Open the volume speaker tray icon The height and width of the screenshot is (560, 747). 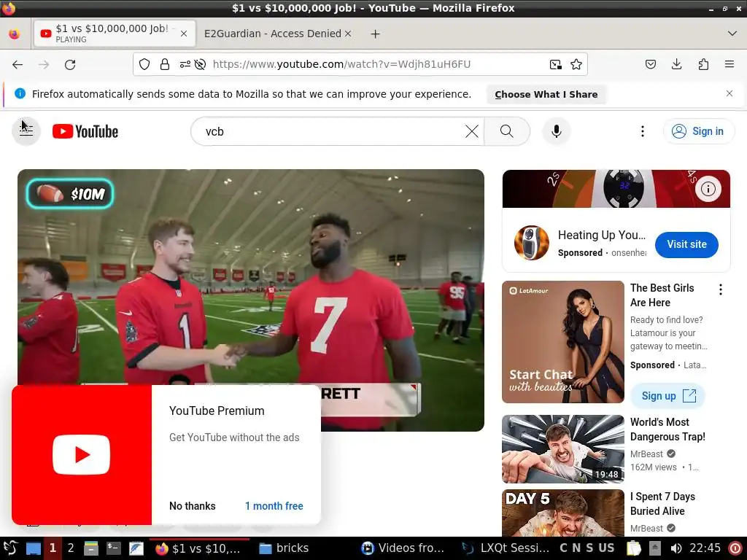(x=676, y=548)
